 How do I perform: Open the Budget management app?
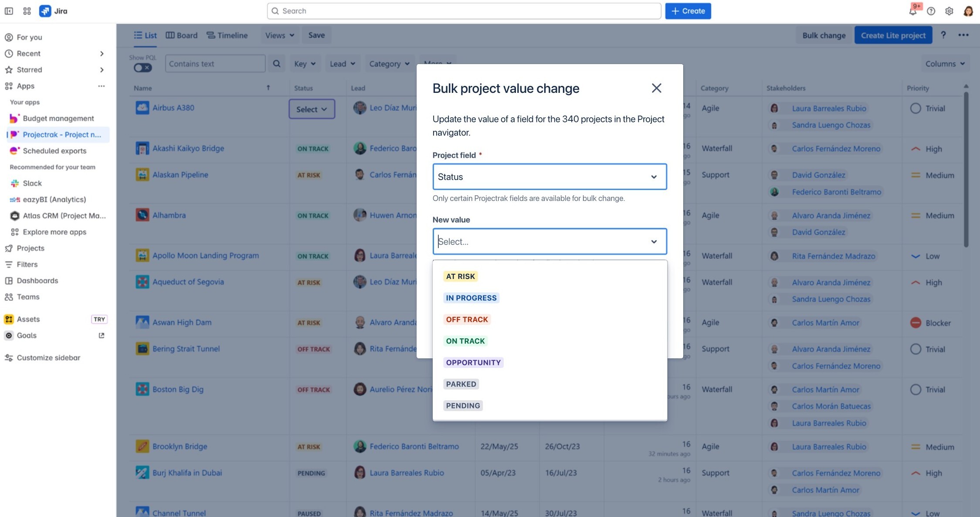58,118
